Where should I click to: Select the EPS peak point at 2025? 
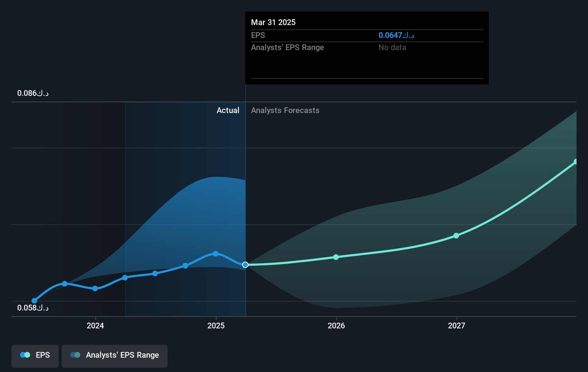tap(216, 254)
